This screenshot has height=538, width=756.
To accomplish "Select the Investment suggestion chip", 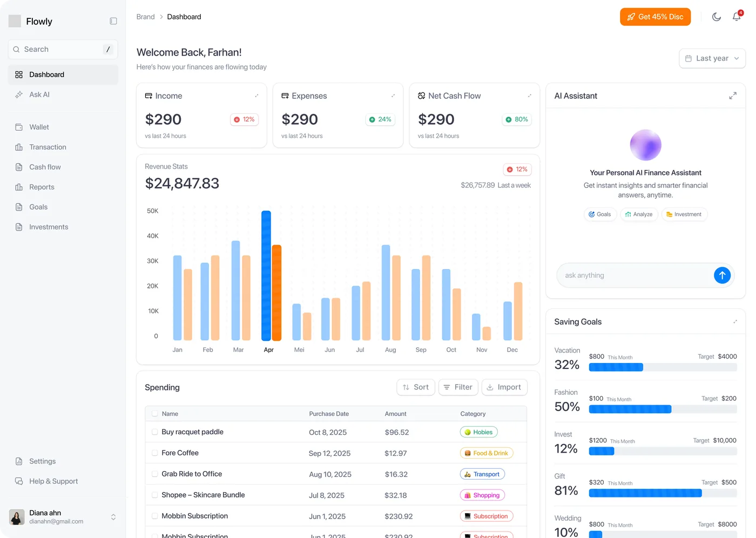I will pyautogui.click(x=684, y=214).
